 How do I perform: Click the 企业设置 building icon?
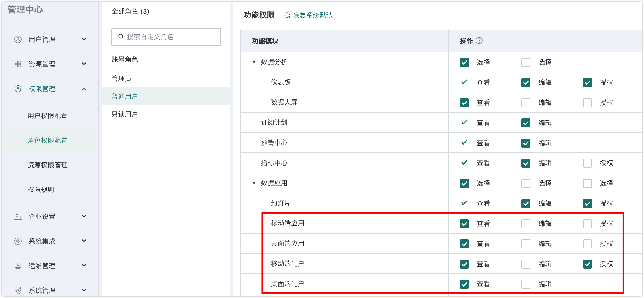(x=18, y=216)
